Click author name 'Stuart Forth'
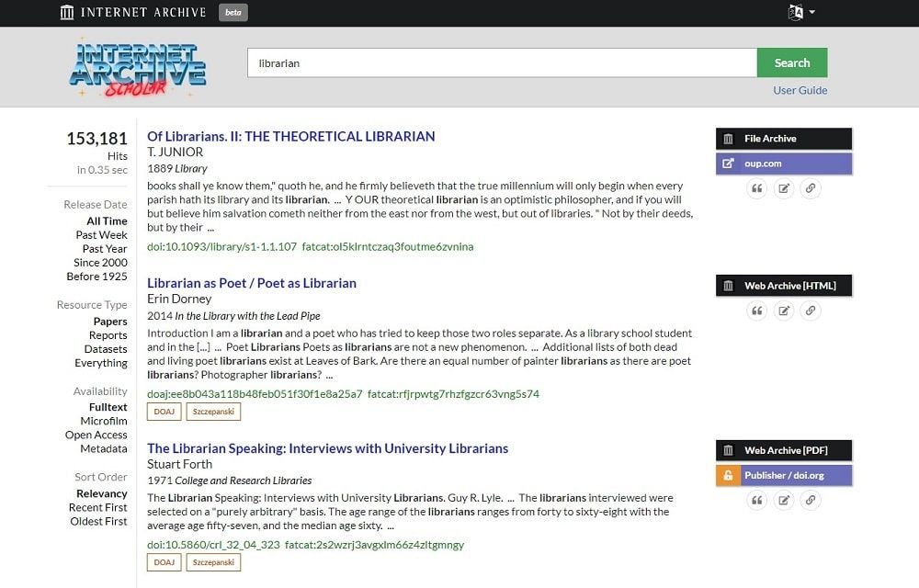The image size is (919, 588). [180, 464]
